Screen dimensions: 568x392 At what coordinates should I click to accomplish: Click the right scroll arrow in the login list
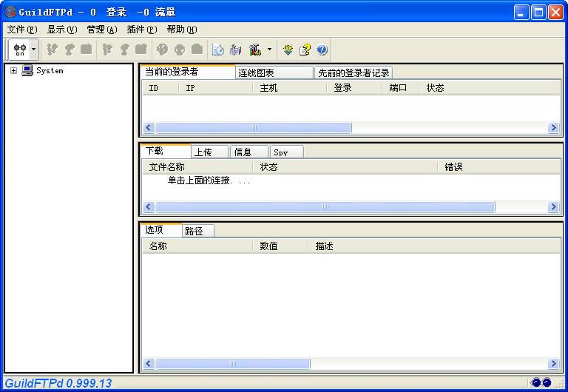(553, 127)
